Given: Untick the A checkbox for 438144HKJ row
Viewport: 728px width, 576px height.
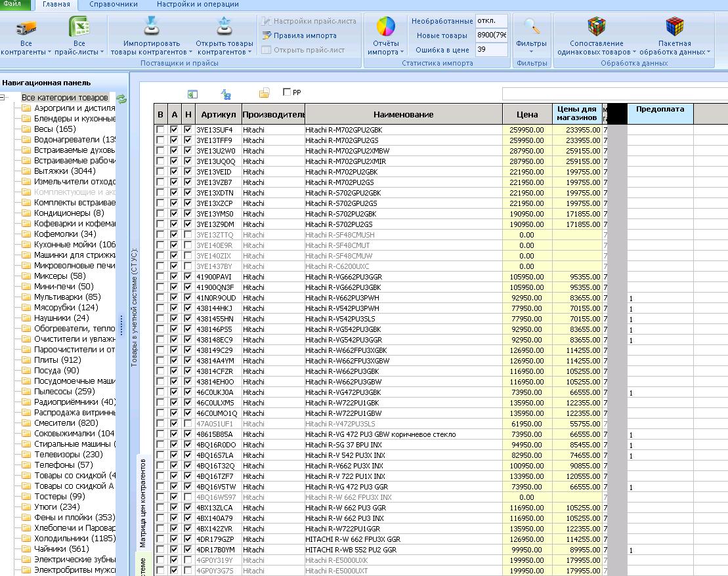Looking at the screenshot, I should [x=174, y=308].
